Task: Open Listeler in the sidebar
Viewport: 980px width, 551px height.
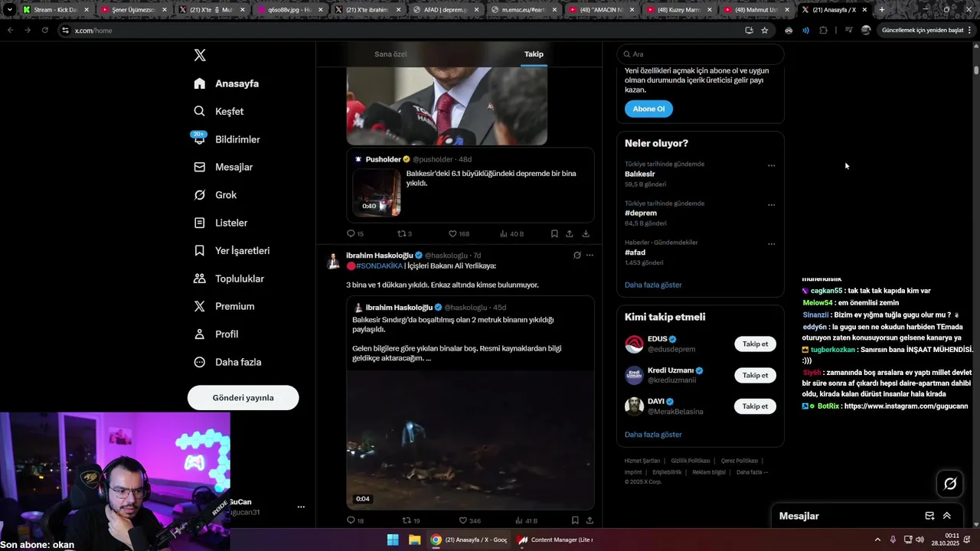Action: (220, 223)
